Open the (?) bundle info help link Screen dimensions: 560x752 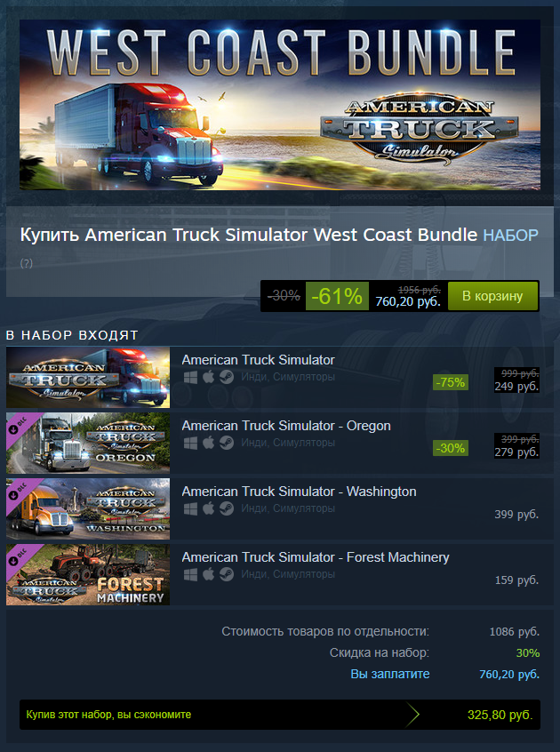pos(27,263)
